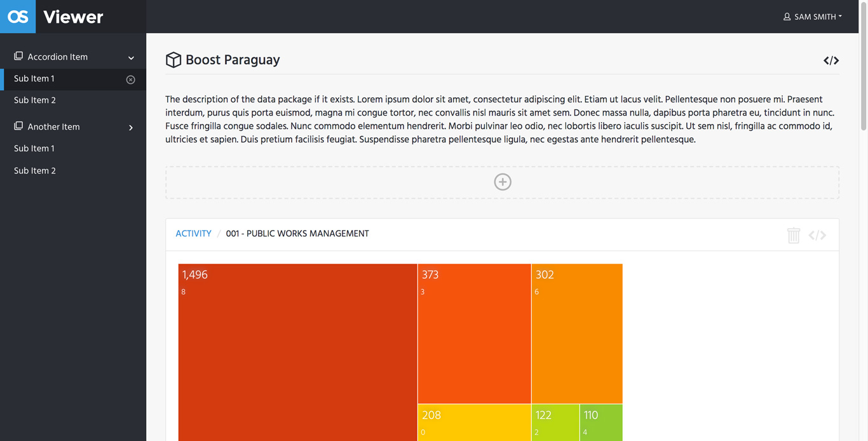
Task: Delete the visualization with trash icon
Action: click(794, 235)
